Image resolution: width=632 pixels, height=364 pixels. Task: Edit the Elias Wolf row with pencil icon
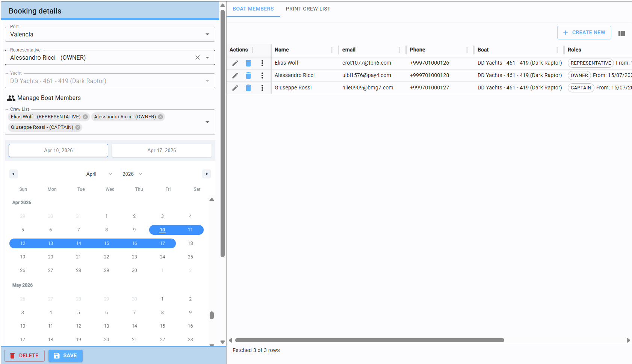click(x=235, y=63)
